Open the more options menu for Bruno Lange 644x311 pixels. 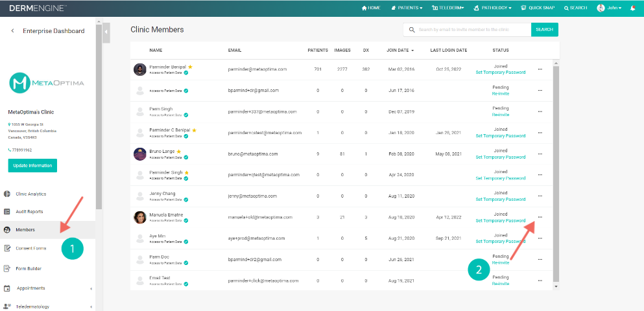(540, 154)
